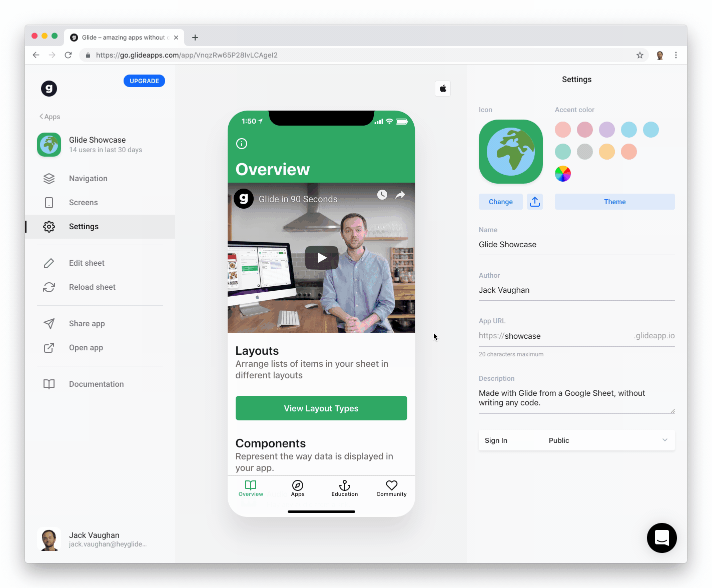Click the UPGRADE button

[144, 81]
